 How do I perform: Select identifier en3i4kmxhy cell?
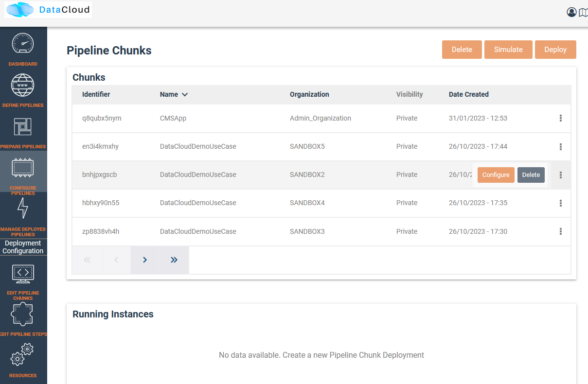point(100,146)
